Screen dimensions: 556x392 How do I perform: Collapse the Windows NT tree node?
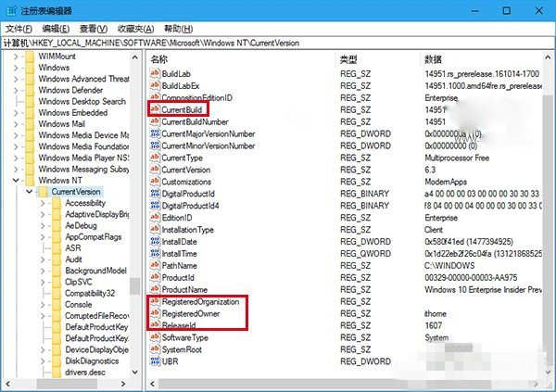[x=19, y=180]
